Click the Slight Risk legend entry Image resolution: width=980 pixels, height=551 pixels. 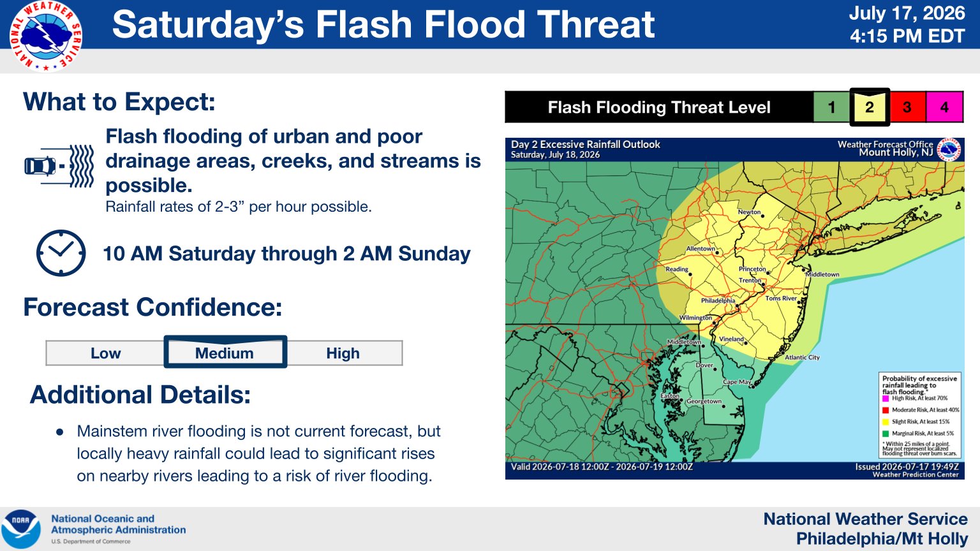pyautogui.click(x=916, y=422)
